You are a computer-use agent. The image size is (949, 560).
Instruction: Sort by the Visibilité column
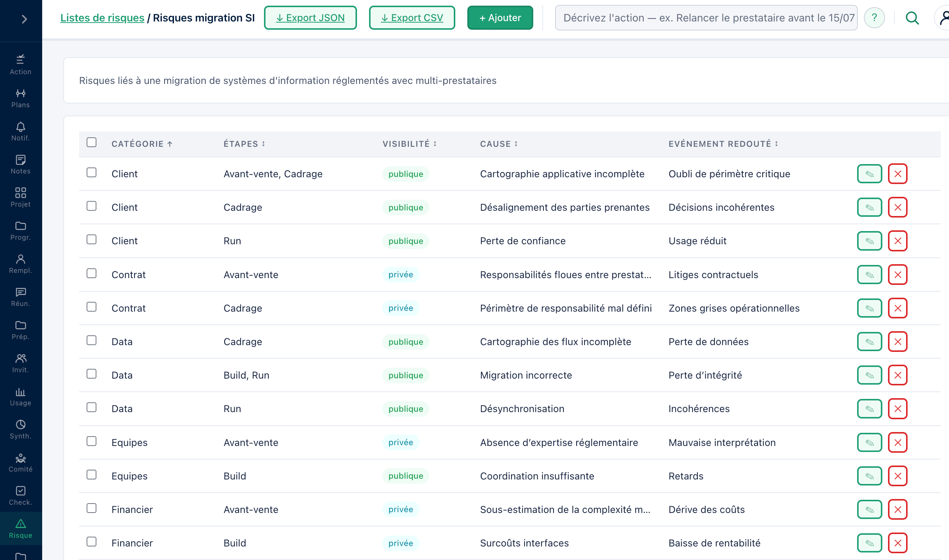[x=410, y=144]
